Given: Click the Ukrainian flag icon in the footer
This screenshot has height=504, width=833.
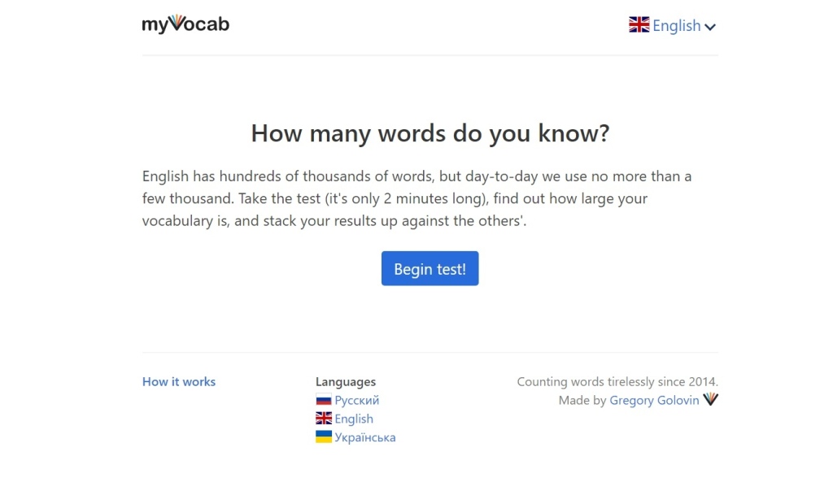Looking at the screenshot, I should click(324, 437).
